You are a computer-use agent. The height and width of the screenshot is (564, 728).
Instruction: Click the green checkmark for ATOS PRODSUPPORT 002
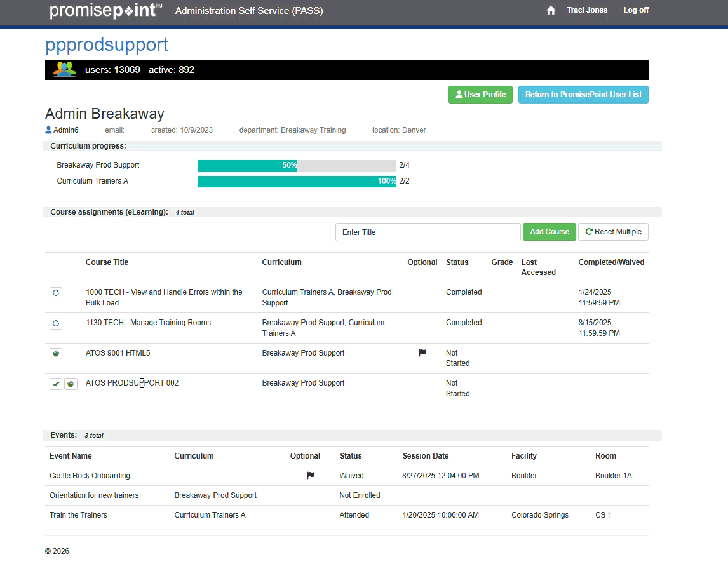click(x=56, y=384)
